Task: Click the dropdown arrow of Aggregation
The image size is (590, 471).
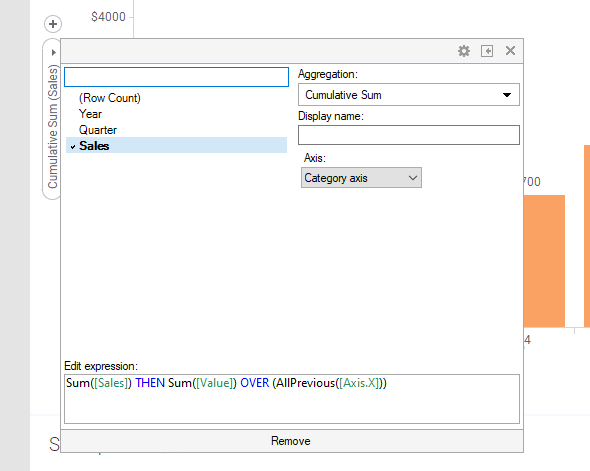Action: (x=507, y=95)
